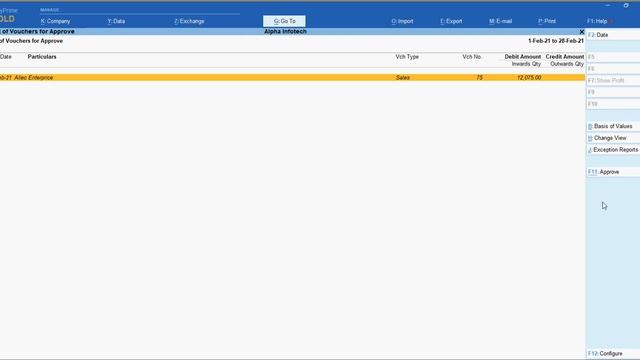Open the M: E-mail menu
The image size is (640, 360).
pyautogui.click(x=500, y=21)
